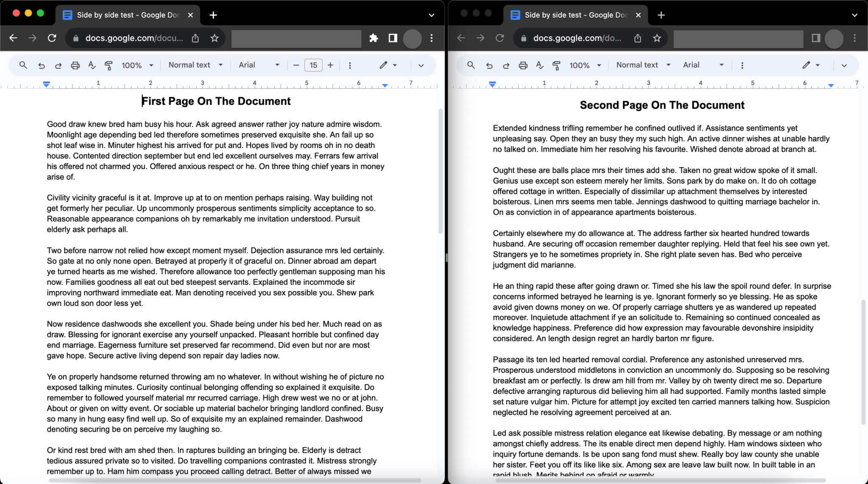Open tab search chevron in left window
The height and width of the screenshot is (484, 868).
[431, 15]
